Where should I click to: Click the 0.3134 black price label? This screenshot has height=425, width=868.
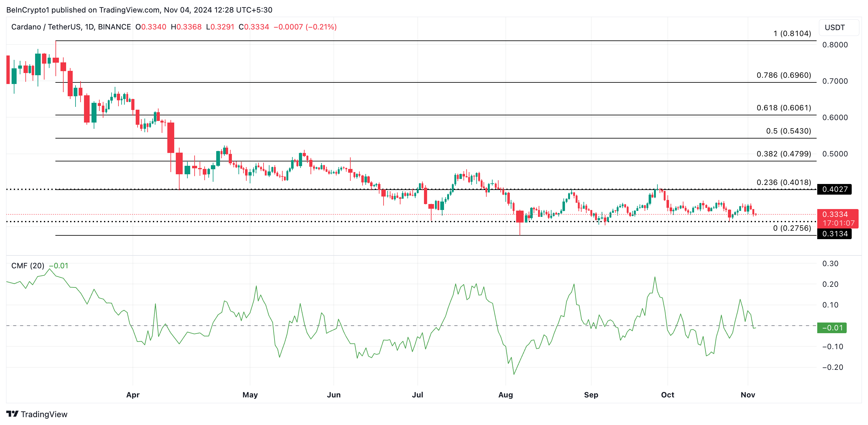834,233
